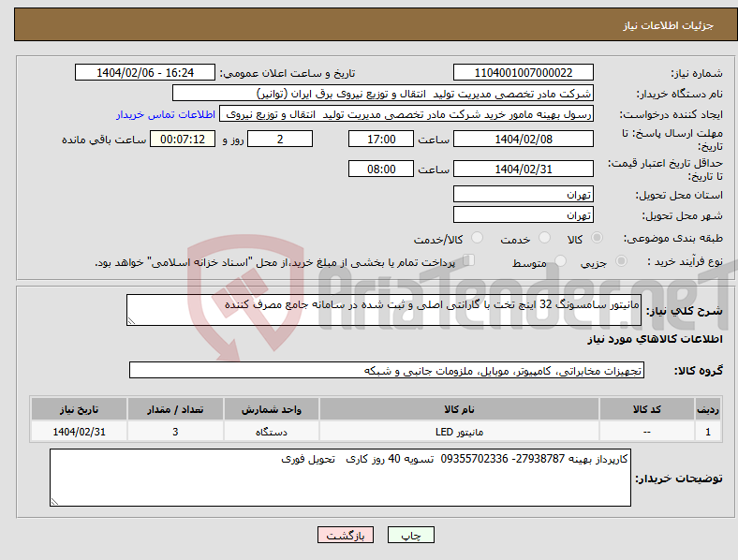Viewport: 738px width, 560px height.
Task: Click the بازگشت (back) button
Action: pyautogui.click(x=346, y=535)
